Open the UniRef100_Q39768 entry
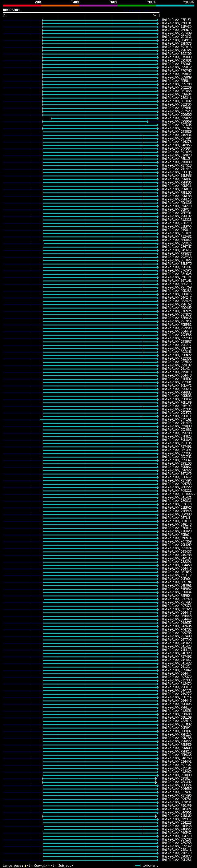197x868 pixels. (176, 842)
